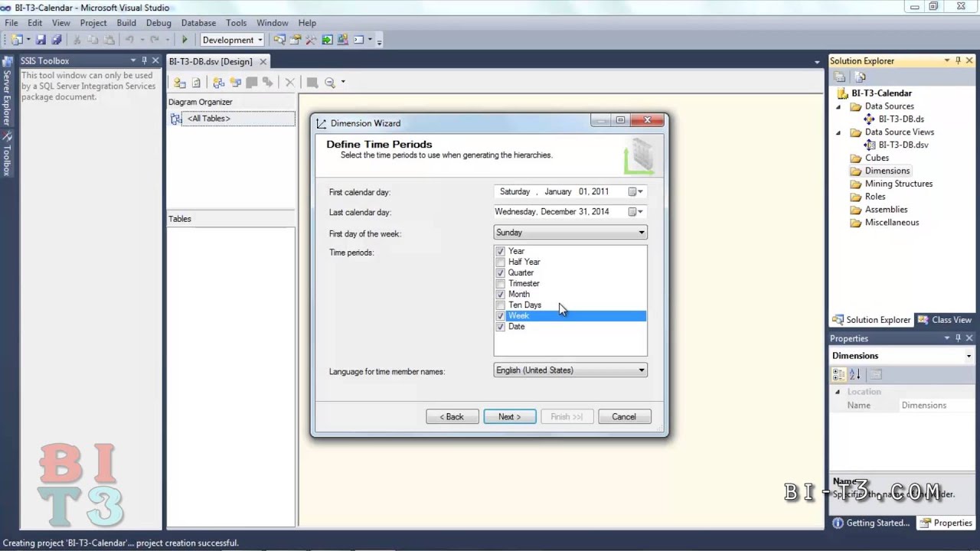The width and height of the screenshot is (980, 551).
Task: Open calendar picker for First calendar day
Action: click(635, 192)
